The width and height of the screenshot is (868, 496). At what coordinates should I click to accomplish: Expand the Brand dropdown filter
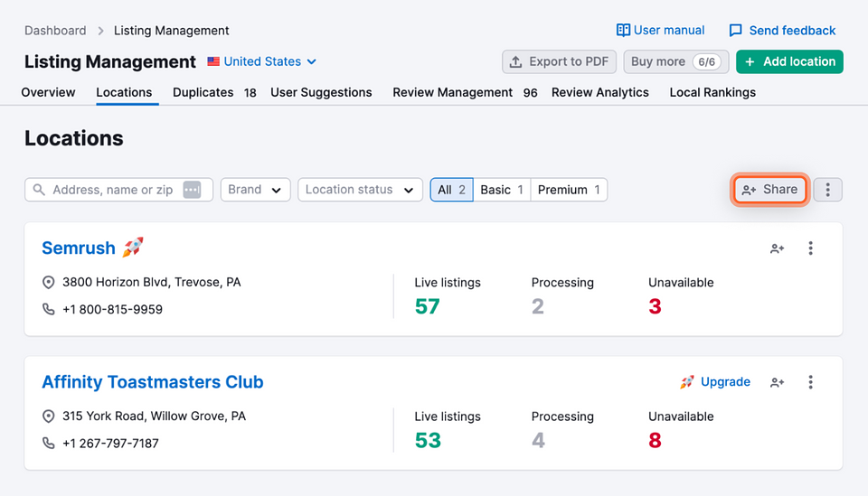coord(255,190)
